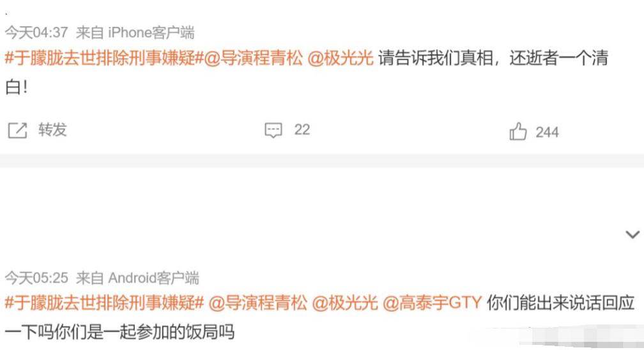Click the repost share icon
This screenshot has width=644, height=350.
[18, 130]
